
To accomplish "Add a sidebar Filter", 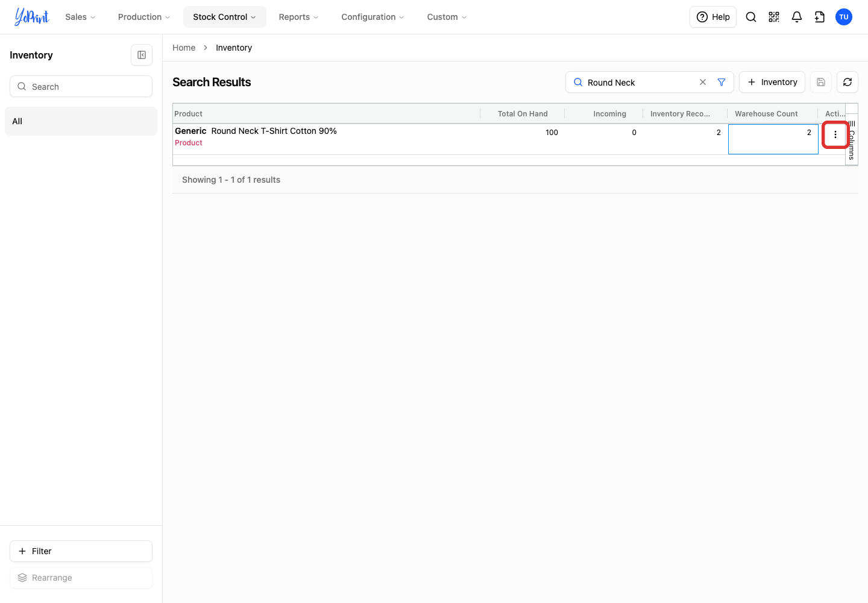I will pyautogui.click(x=81, y=551).
